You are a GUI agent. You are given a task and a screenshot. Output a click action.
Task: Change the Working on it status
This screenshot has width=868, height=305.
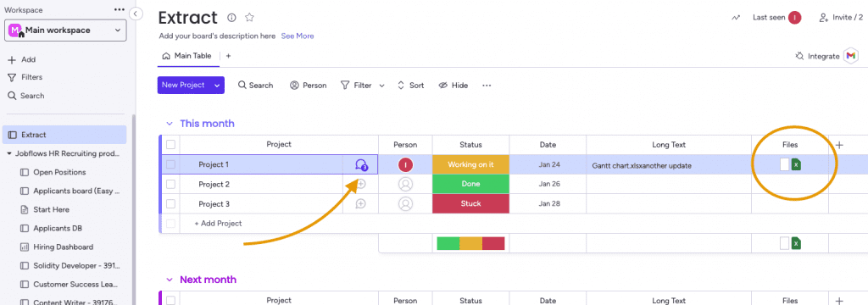pyautogui.click(x=470, y=164)
